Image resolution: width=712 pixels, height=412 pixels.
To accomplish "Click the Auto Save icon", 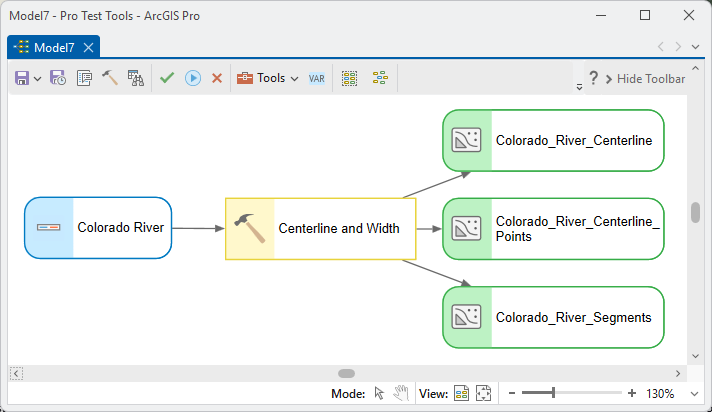I will pos(58,78).
